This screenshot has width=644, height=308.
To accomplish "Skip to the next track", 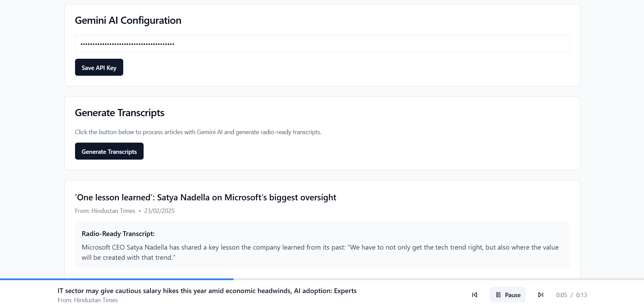I will [x=540, y=295].
